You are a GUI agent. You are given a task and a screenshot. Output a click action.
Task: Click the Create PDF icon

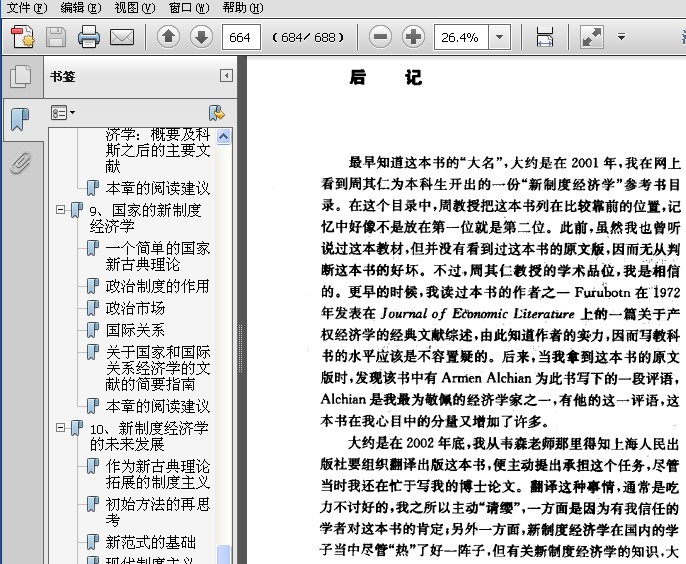[x=22, y=37]
